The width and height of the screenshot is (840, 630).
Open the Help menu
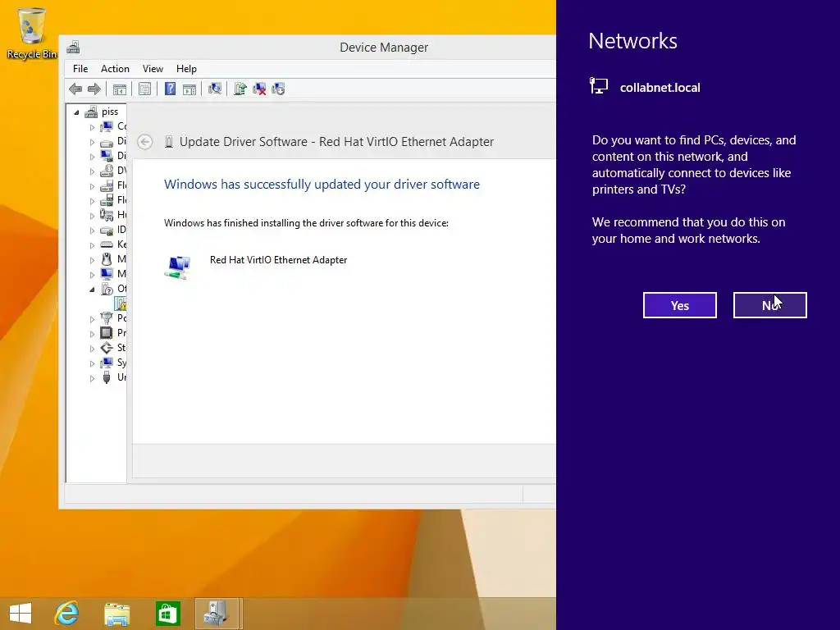coord(186,69)
